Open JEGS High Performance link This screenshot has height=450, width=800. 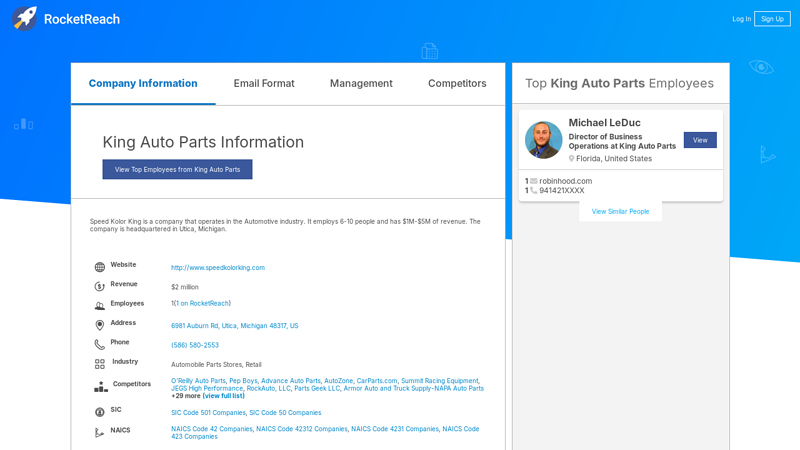coord(207,388)
